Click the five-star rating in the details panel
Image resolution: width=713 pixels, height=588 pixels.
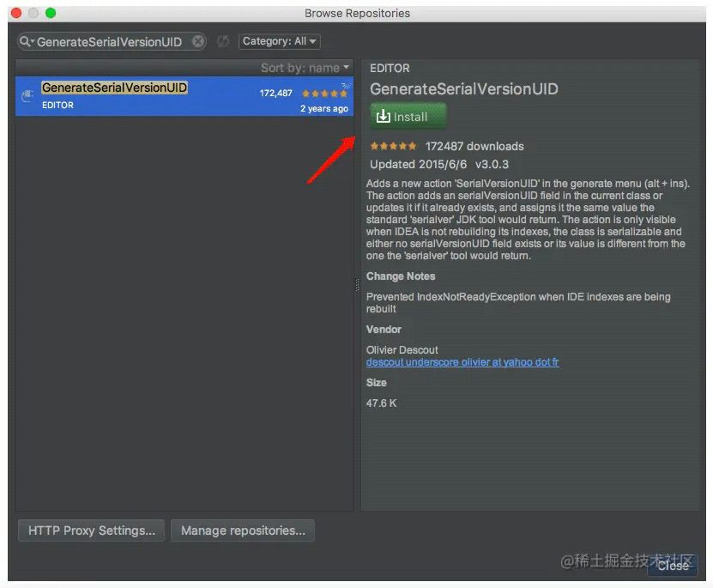coord(392,146)
